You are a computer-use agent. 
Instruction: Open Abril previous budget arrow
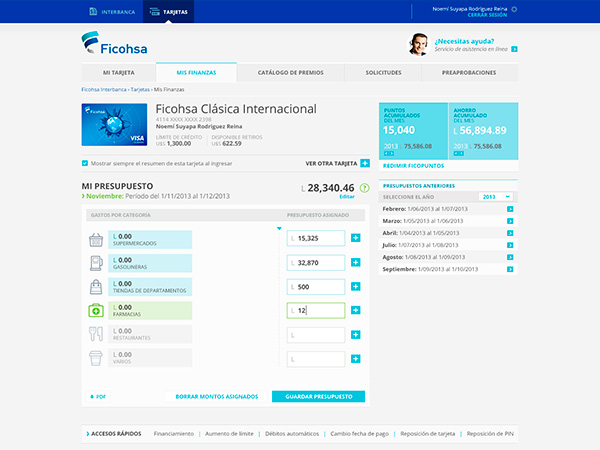510,233
